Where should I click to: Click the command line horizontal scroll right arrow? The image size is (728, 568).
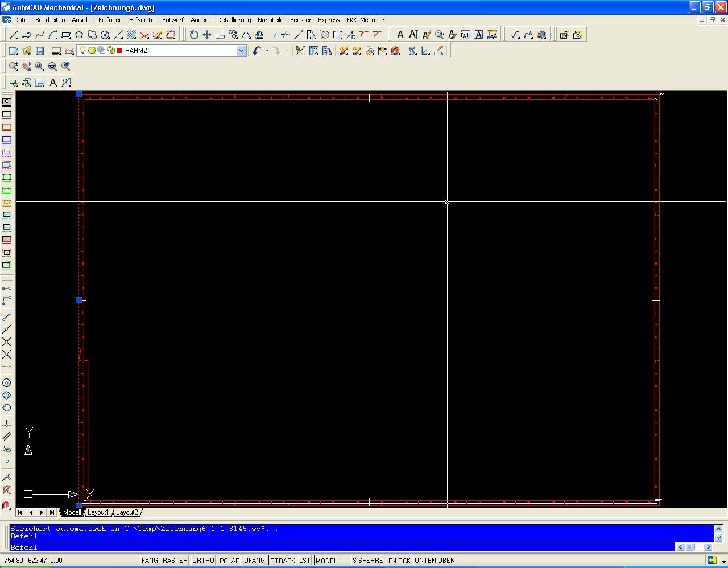708,547
